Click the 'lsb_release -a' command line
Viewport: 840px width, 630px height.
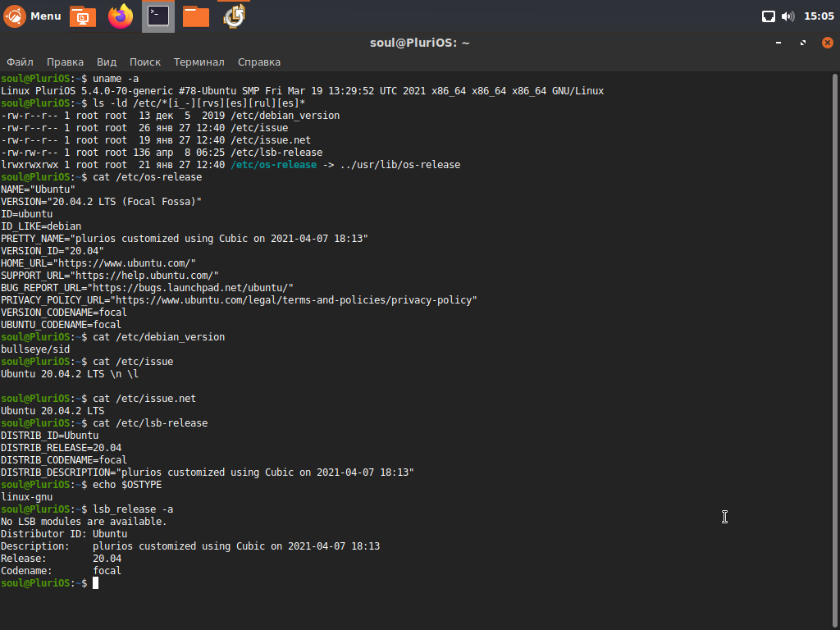[87, 510]
